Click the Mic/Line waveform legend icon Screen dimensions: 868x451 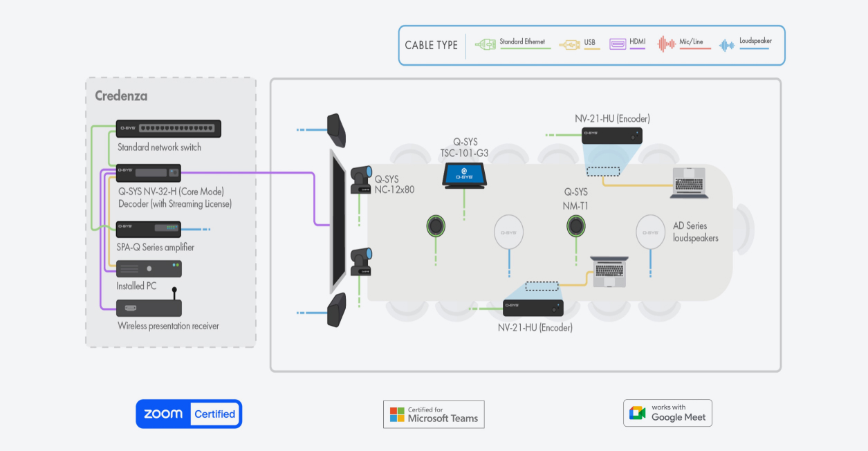(666, 44)
